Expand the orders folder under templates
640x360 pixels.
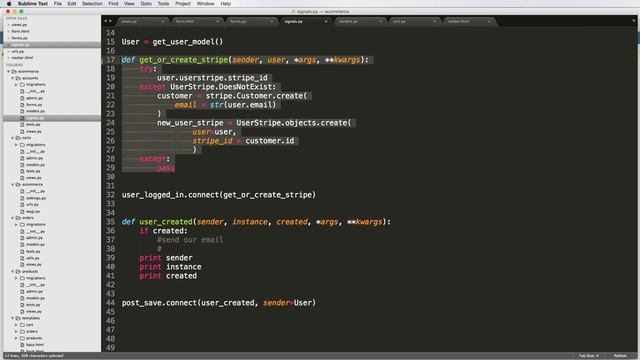click(16, 331)
